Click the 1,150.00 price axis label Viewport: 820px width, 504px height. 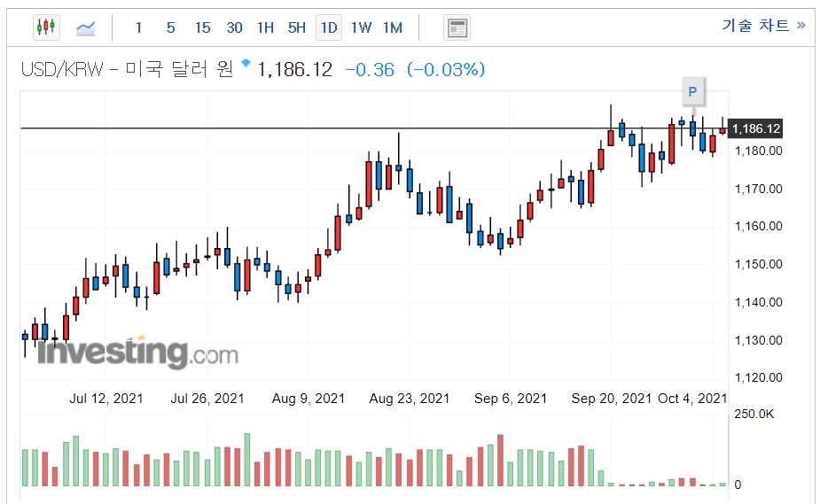[x=758, y=264]
